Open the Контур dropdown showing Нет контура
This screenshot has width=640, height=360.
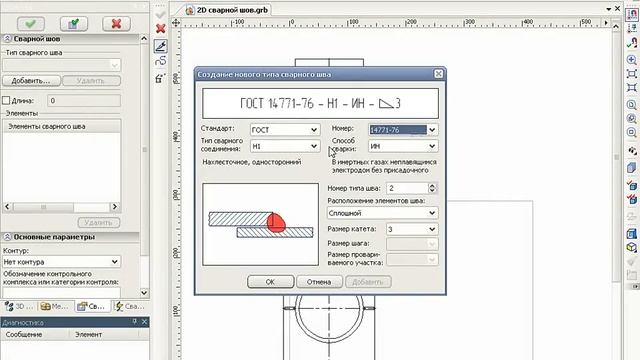[x=115, y=262]
